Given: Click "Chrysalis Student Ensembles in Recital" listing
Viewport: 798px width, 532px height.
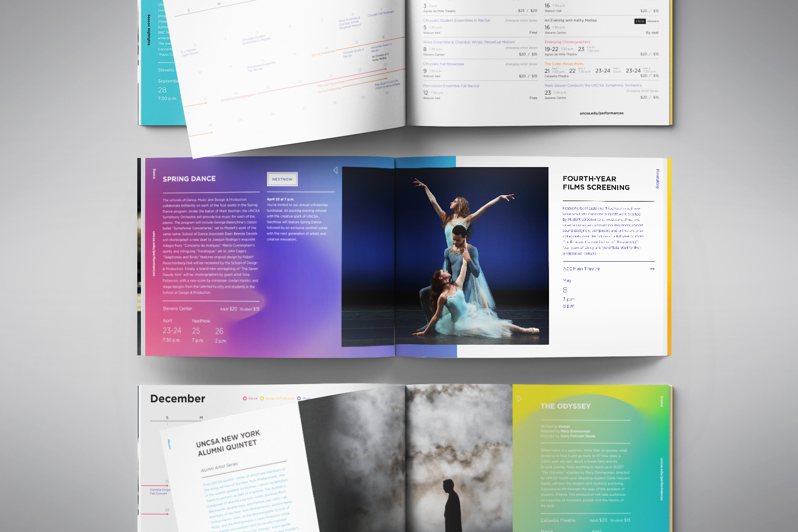Looking at the screenshot, I should point(456,20).
